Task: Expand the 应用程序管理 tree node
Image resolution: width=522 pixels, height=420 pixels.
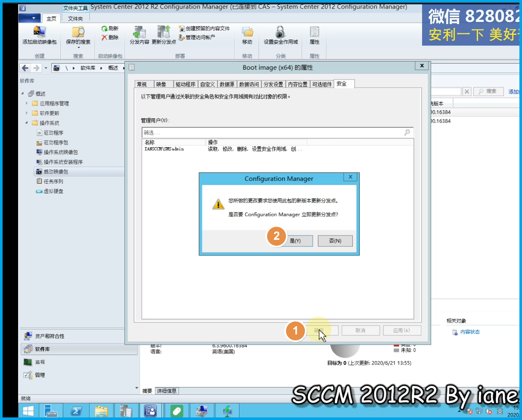Action: point(27,103)
